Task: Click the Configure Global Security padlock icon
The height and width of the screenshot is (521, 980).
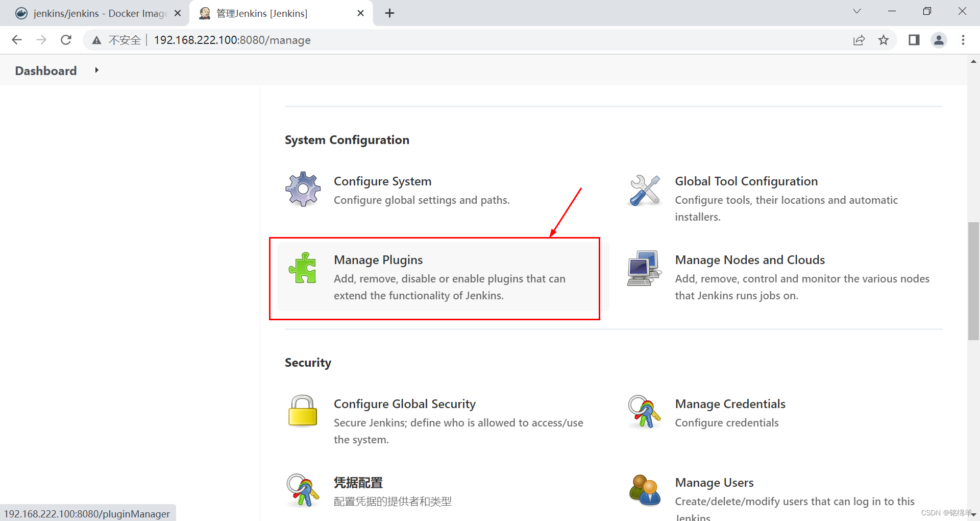Action: click(303, 411)
